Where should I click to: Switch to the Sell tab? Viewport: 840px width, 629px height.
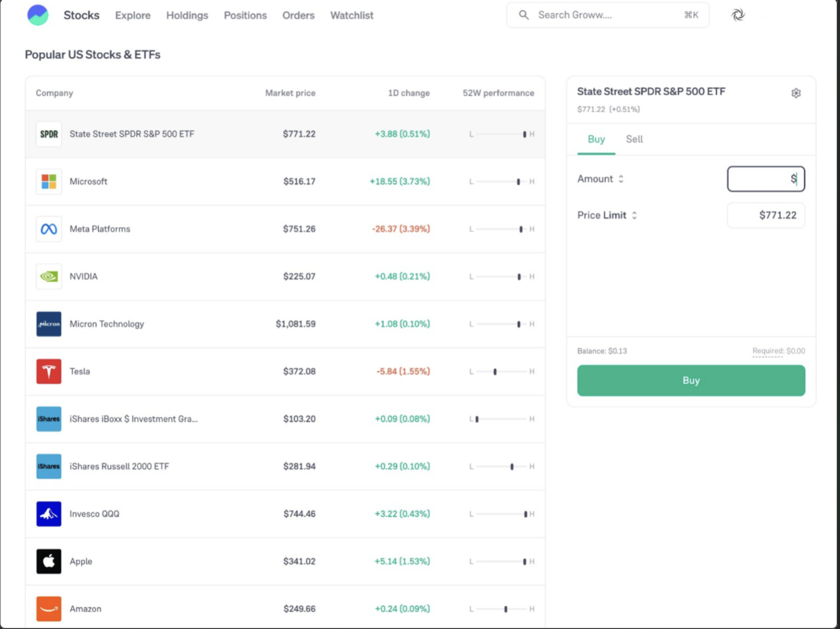tap(634, 139)
